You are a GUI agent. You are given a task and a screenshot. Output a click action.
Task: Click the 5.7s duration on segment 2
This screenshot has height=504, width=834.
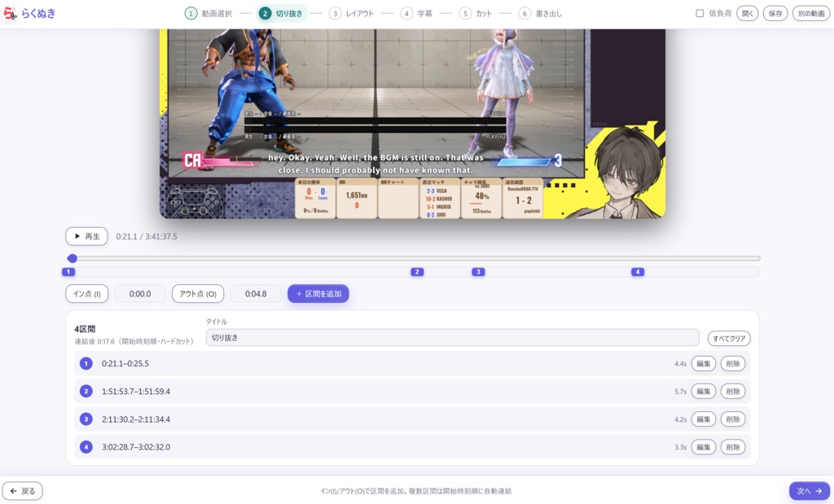click(x=680, y=392)
